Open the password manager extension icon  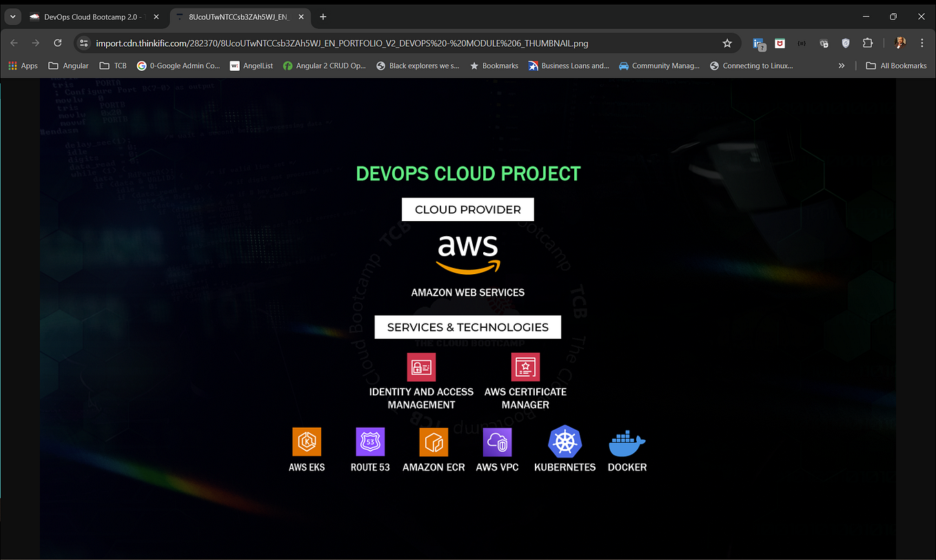pos(823,43)
